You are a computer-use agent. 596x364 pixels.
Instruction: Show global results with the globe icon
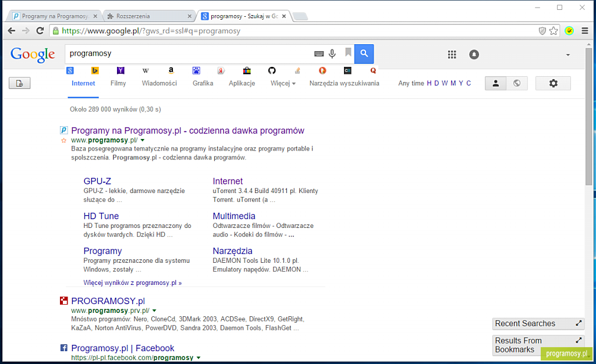(x=517, y=83)
